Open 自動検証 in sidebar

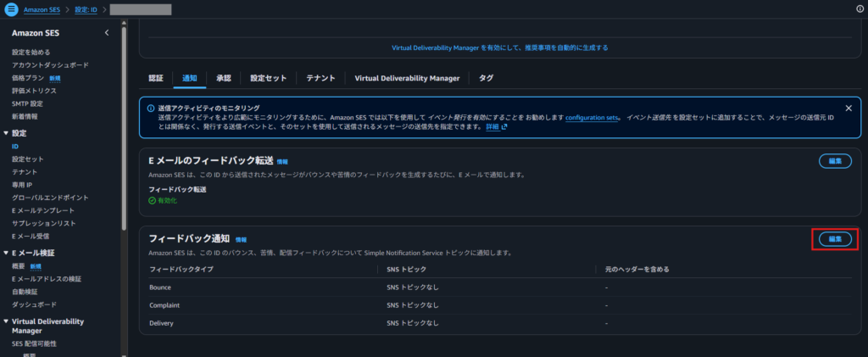click(25, 292)
